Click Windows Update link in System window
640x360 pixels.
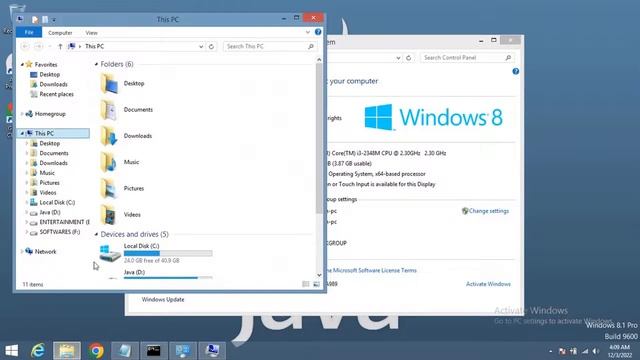[163, 300]
